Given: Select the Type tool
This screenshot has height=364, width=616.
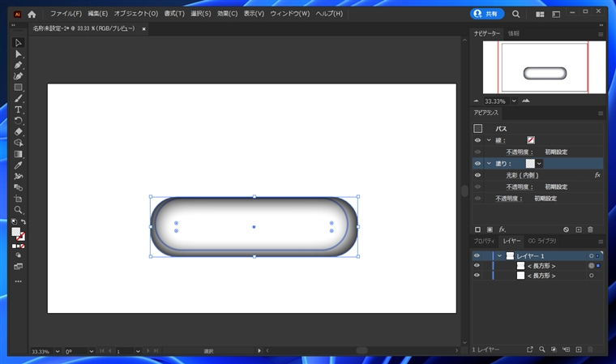Looking at the screenshot, I should tap(18, 109).
